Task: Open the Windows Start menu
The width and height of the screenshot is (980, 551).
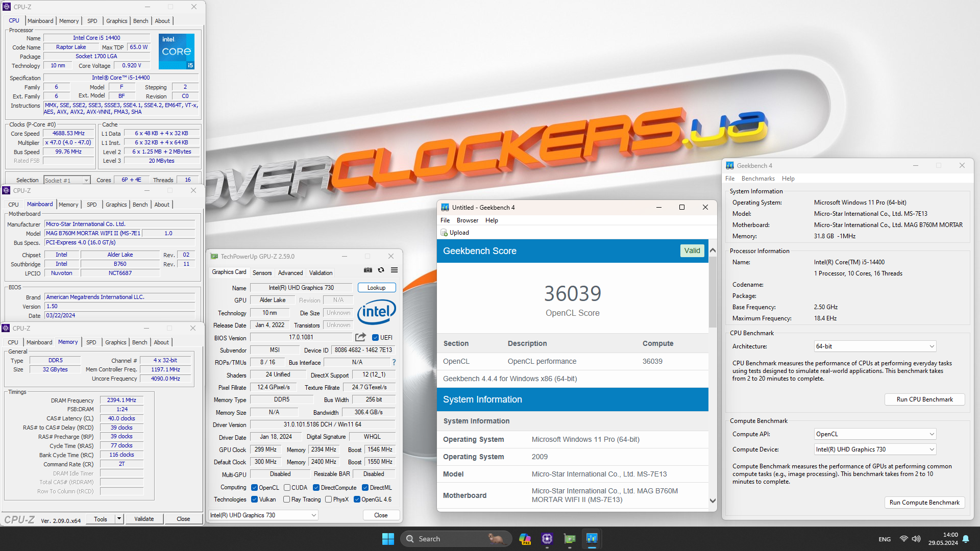Action: tap(388, 539)
